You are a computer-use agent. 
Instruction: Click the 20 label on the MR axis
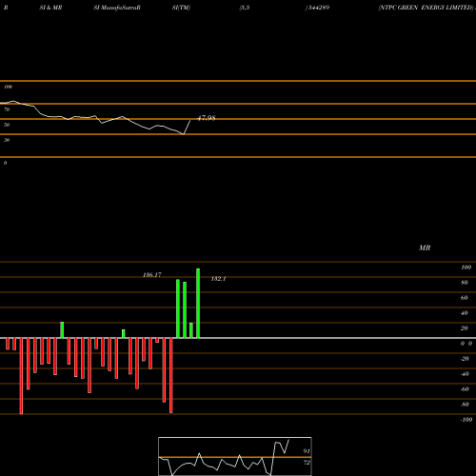tap(465, 328)
